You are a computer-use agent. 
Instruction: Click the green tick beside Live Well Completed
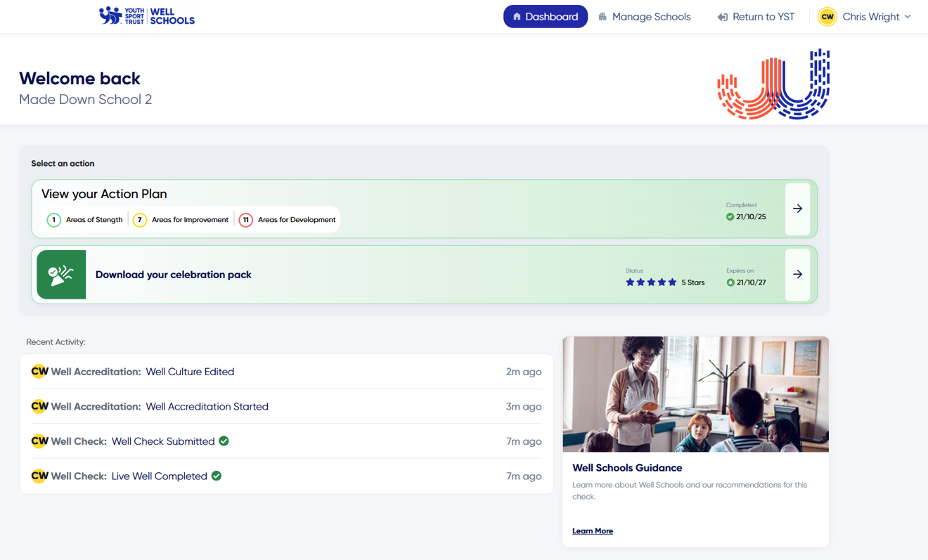click(217, 476)
